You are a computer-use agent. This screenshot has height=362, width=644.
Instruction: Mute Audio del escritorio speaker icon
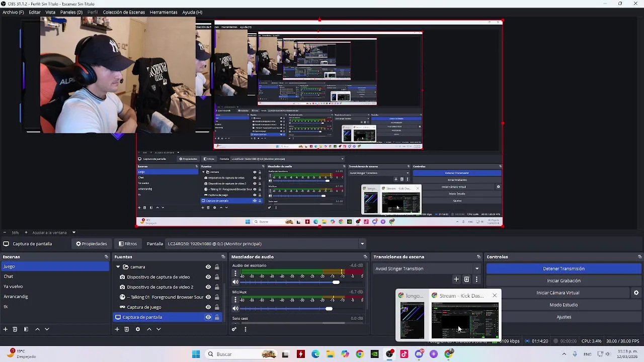pos(235,282)
